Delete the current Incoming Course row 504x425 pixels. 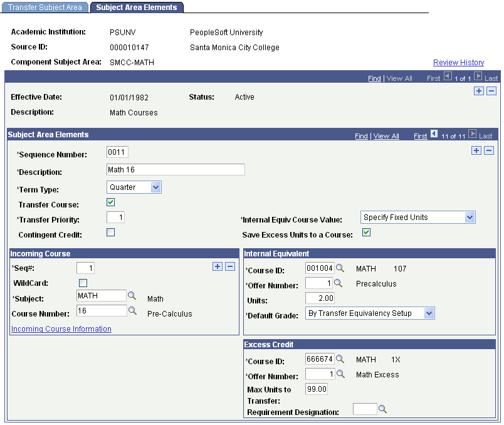click(x=229, y=266)
